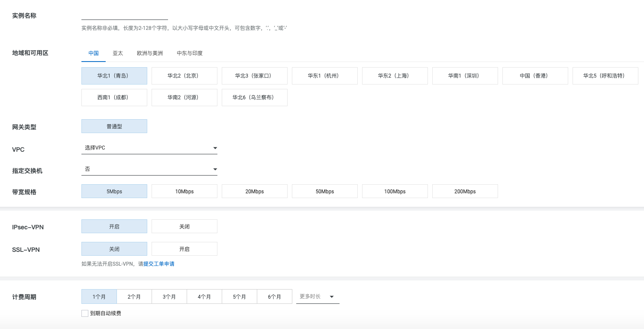Open the 中东与印度 region tab
Screen dimensions: 644x329
190,53
